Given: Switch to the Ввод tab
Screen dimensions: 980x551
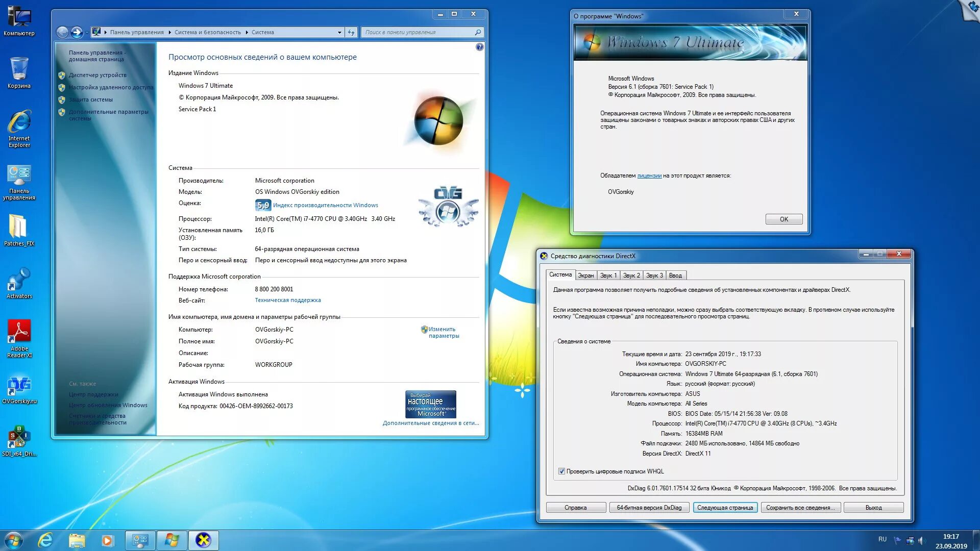Looking at the screenshot, I should click(675, 275).
